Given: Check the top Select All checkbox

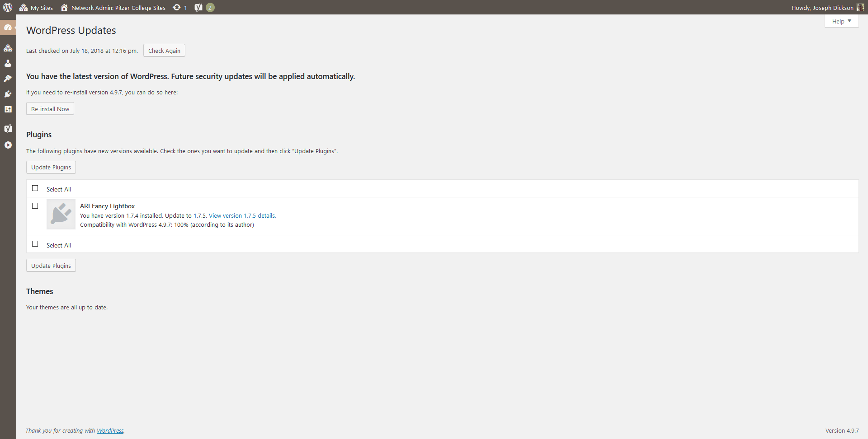Looking at the screenshot, I should (35, 188).
